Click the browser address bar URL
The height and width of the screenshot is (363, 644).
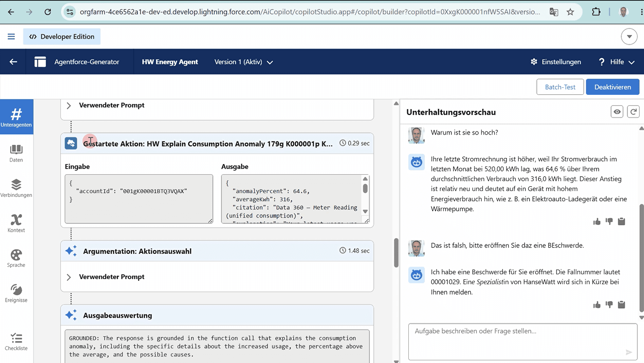click(x=310, y=12)
